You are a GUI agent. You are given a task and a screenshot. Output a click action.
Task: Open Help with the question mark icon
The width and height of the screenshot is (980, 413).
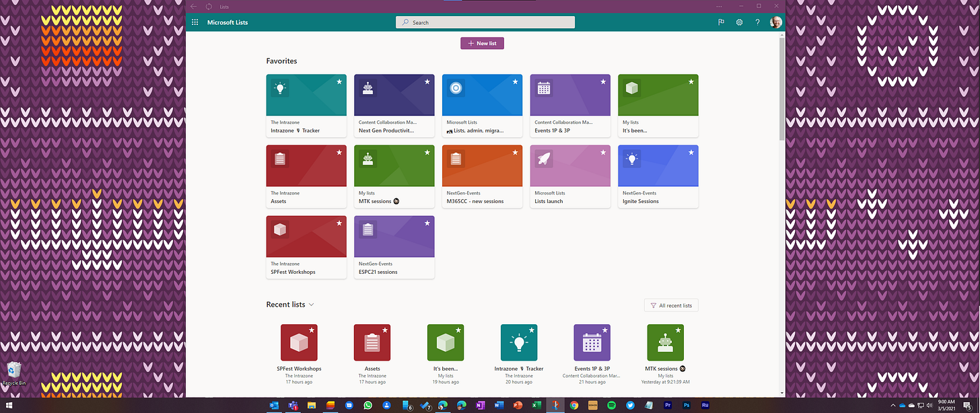(757, 22)
